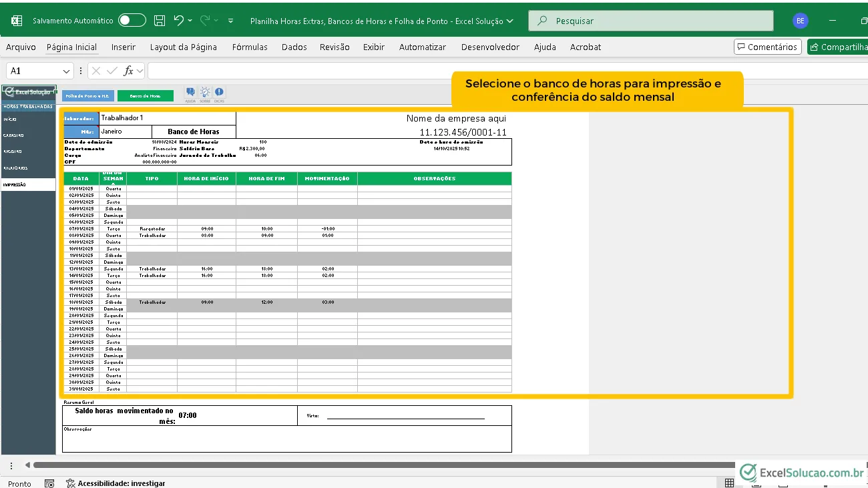The height and width of the screenshot is (488, 868).
Task: Click the macro recording status bar icon
Action: [x=49, y=483]
